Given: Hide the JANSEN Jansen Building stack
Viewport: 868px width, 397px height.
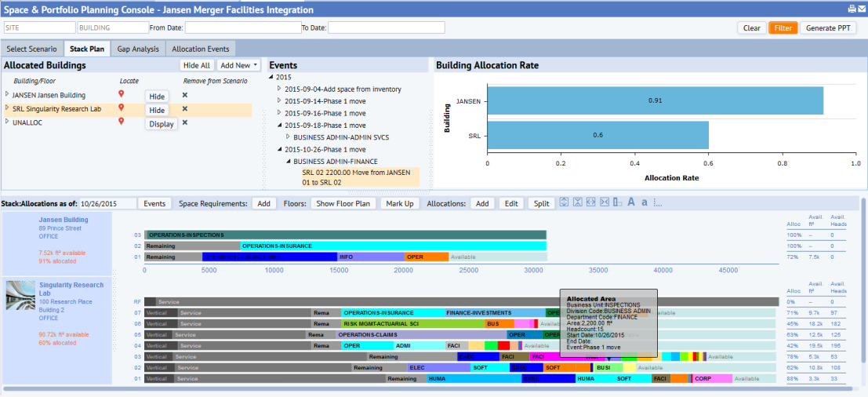Looking at the screenshot, I should [157, 96].
